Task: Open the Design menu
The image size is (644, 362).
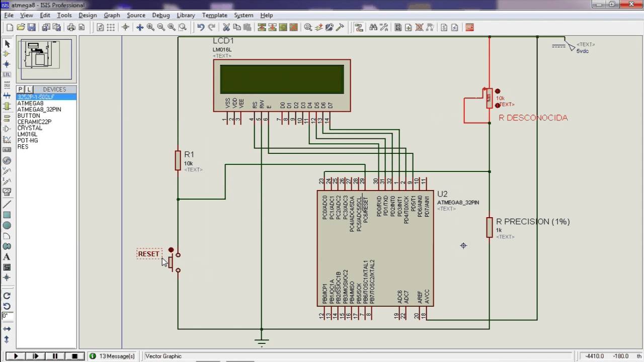Action: pyautogui.click(x=87, y=15)
